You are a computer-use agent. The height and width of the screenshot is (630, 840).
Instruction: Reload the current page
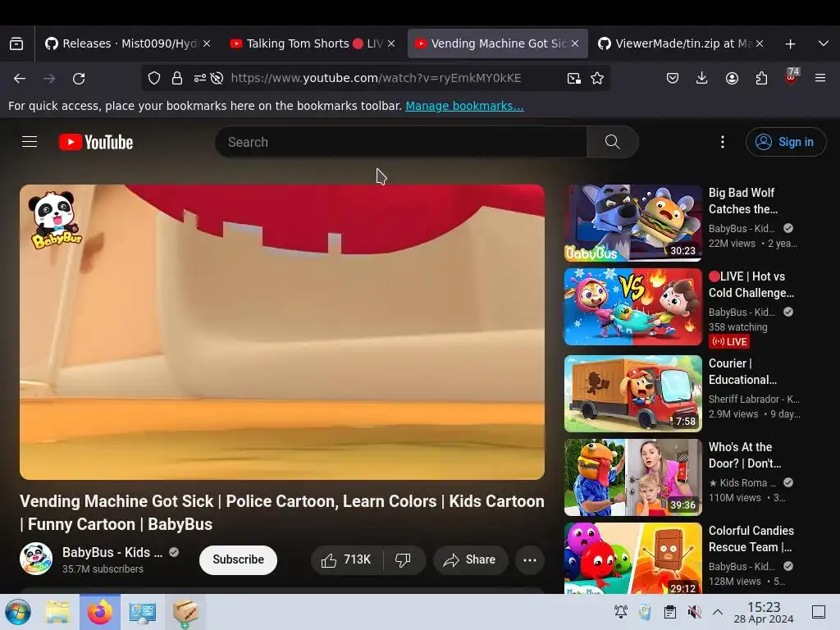tap(79, 78)
